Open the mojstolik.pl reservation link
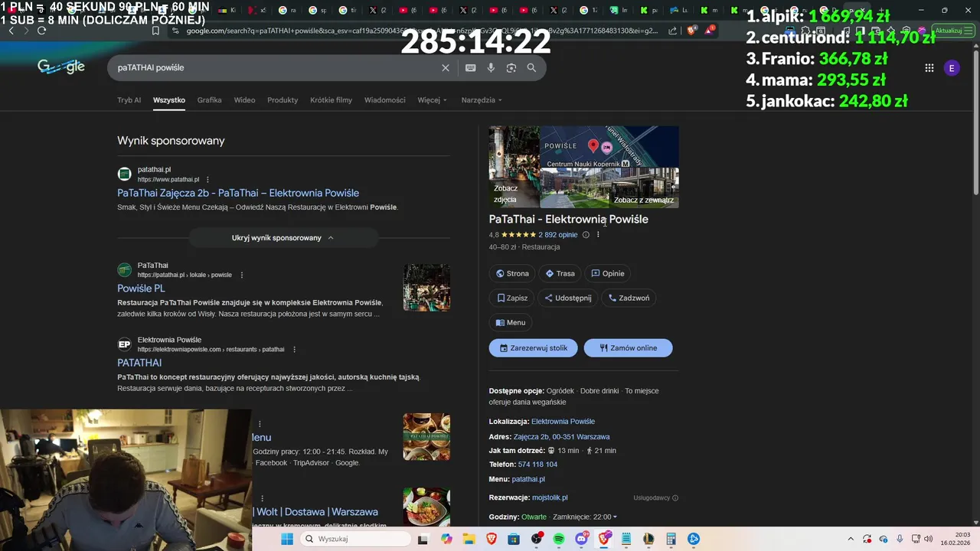This screenshot has width=980, height=551. point(550,497)
